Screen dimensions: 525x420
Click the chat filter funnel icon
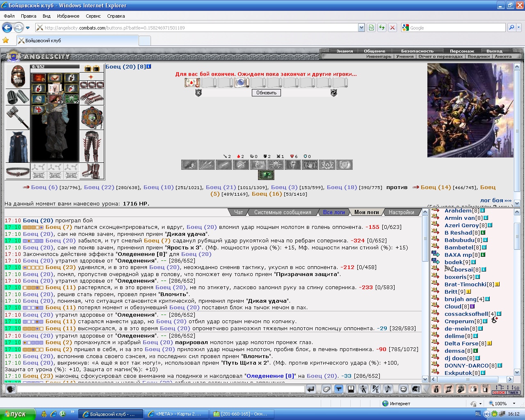click(339, 389)
